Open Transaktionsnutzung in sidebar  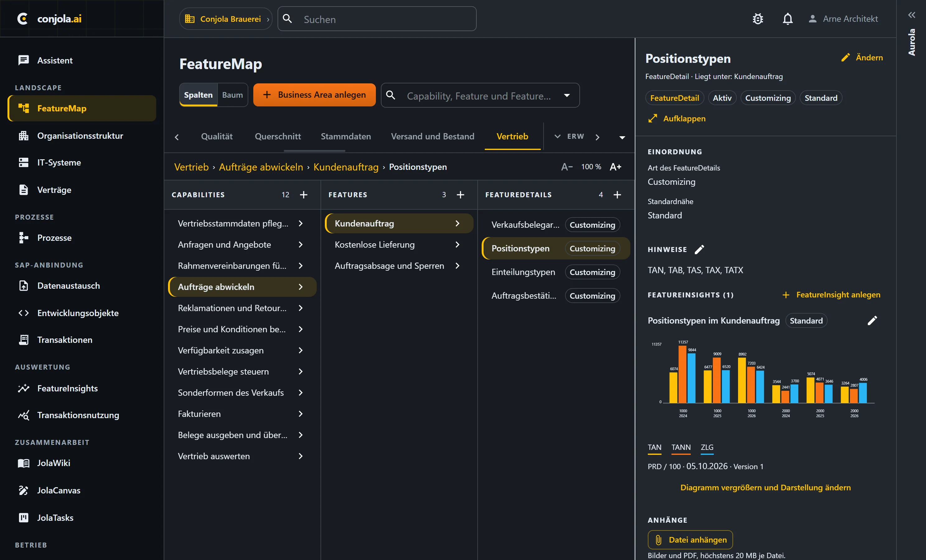pos(82,415)
